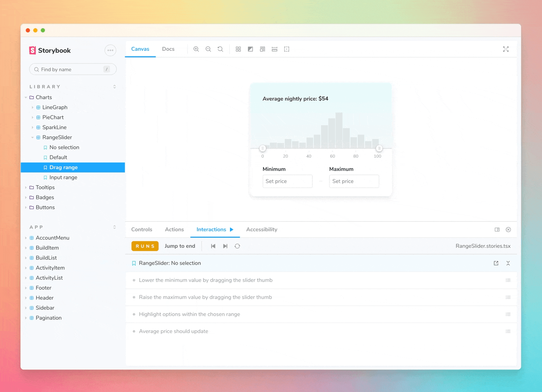Click the Minimum Set price input field
This screenshot has height=392, width=542.
point(287,181)
